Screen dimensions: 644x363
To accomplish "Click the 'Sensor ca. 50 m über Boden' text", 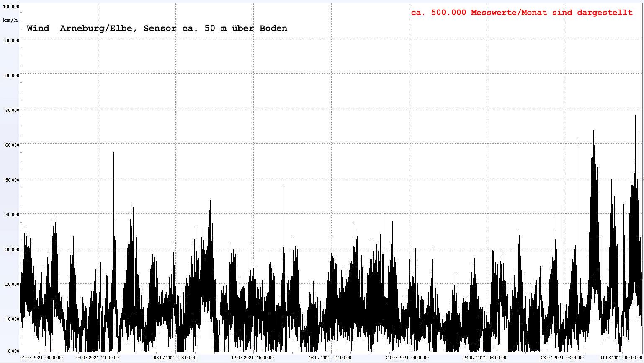I will click(x=215, y=29).
